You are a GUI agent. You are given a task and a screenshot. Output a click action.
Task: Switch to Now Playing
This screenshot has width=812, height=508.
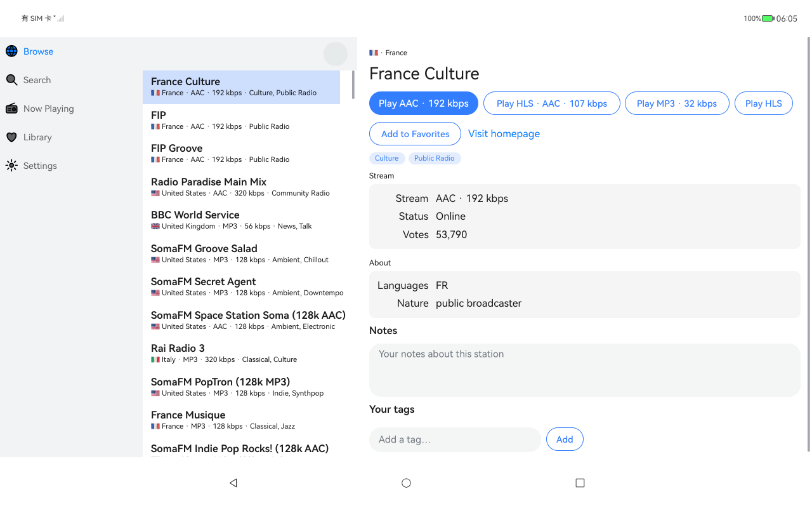pos(71,109)
